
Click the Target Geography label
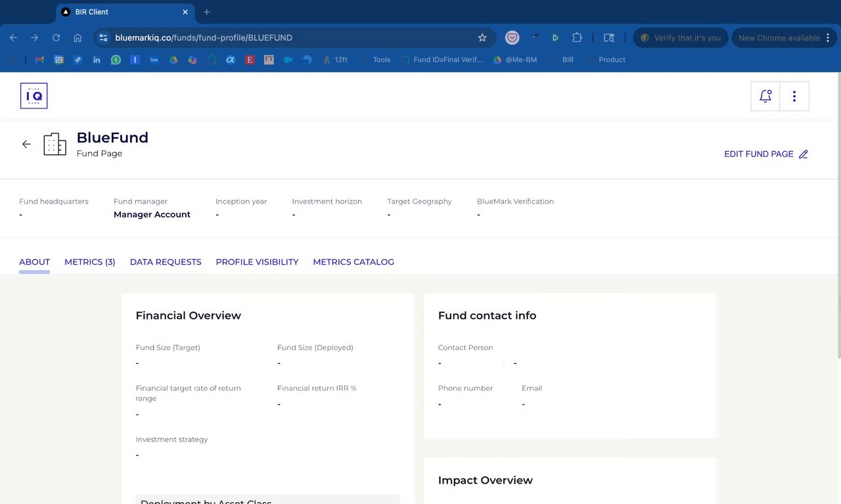[x=419, y=202]
